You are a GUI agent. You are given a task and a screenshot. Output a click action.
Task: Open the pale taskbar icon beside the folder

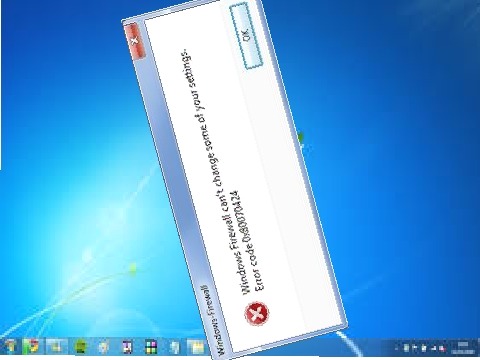click(174, 347)
